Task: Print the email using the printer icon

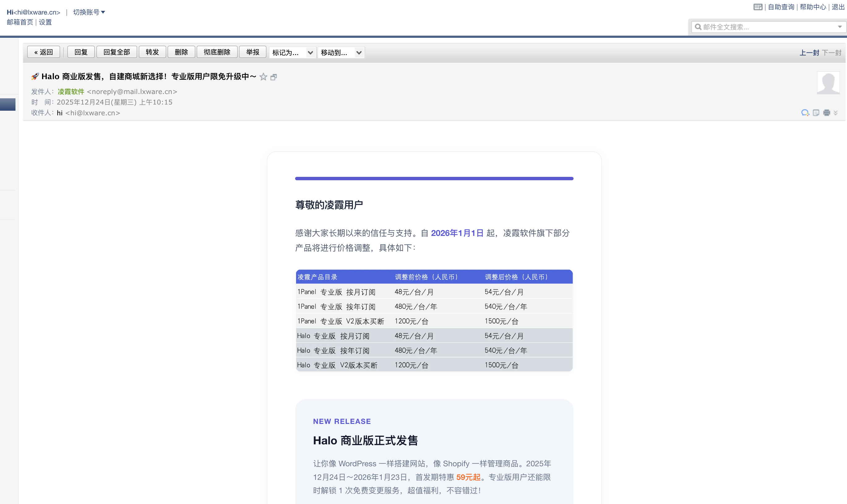Action: point(827,113)
